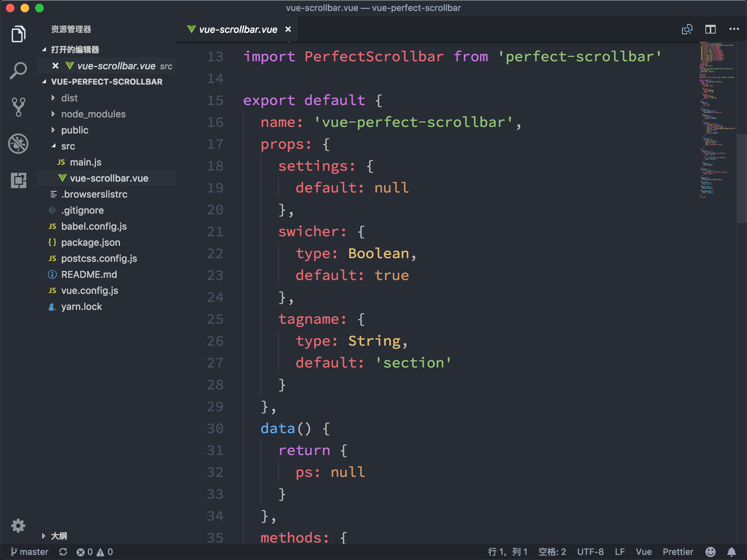The width and height of the screenshot is (747, 560).
Task: Open the Explorer view in activity bar
Action: click(18, 34)
